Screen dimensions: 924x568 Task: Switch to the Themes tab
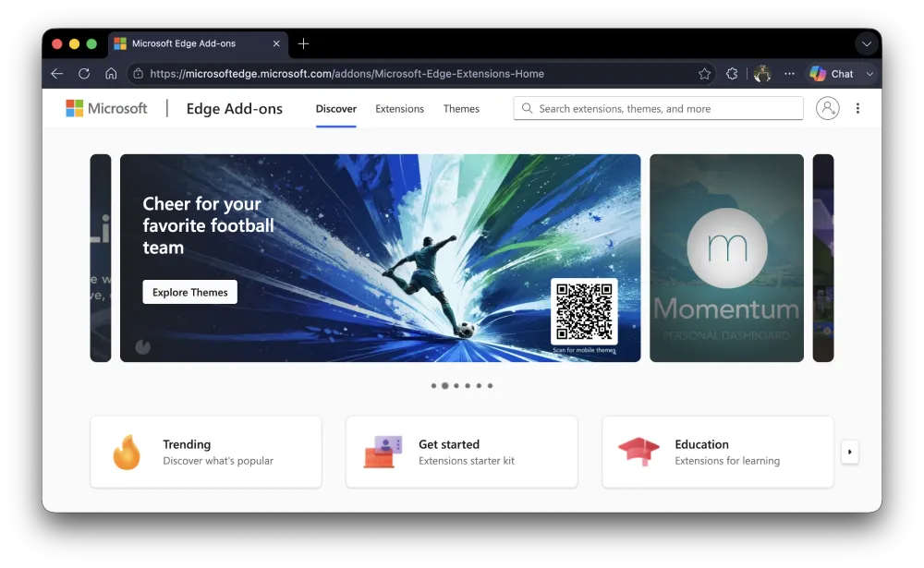[461, 108]
